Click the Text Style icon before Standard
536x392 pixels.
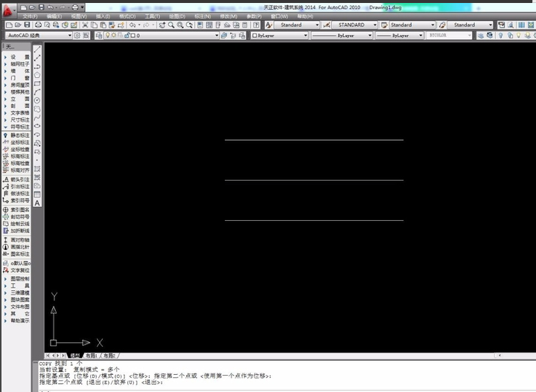pyautogui.click(x=269, y=25)
